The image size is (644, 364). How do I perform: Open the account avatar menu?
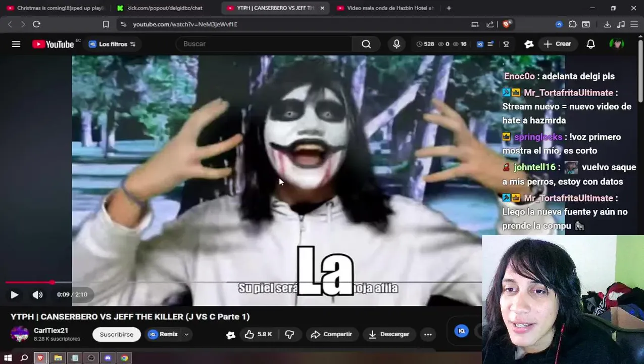(616, 44)
